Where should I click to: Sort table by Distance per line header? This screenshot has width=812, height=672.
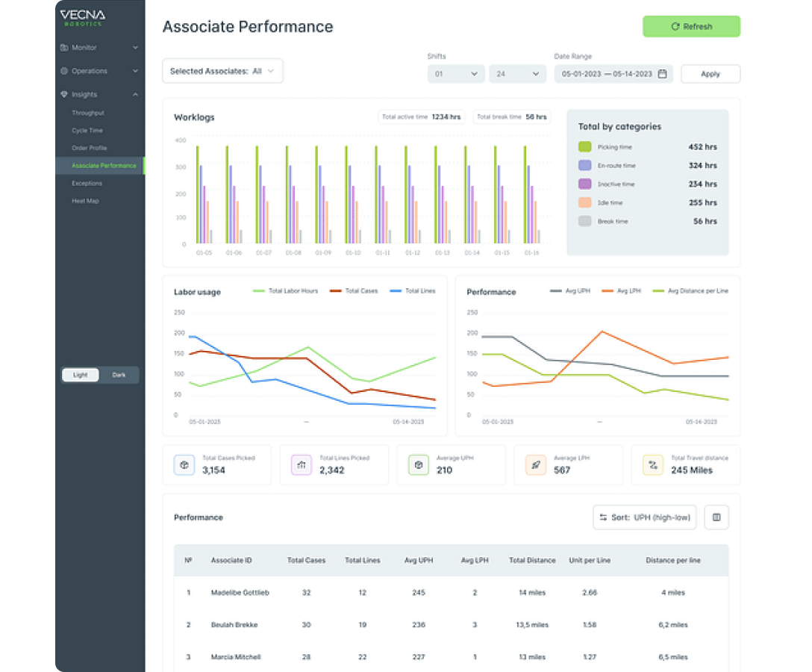click(673, 561)
